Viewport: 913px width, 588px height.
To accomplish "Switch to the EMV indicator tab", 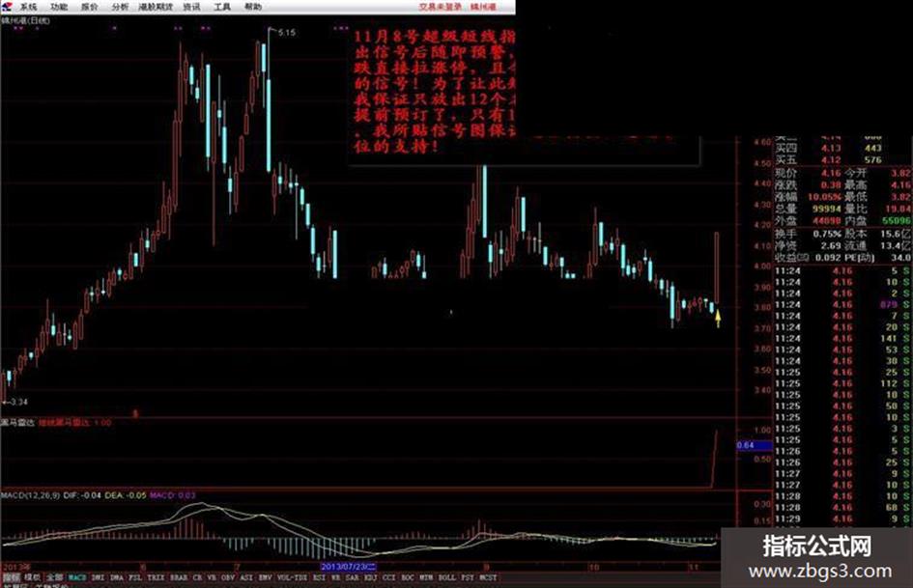I will point(266,577).
